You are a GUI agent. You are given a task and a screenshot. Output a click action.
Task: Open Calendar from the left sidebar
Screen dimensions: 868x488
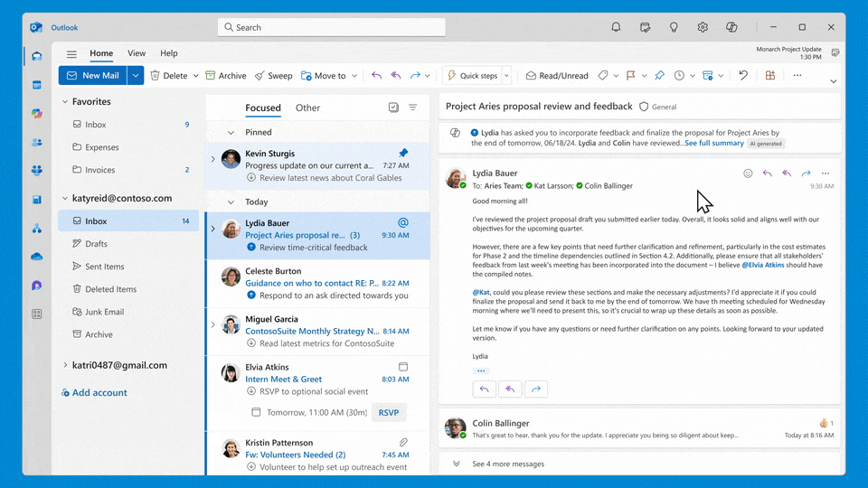pyautogui.click(x=36, y=85)
